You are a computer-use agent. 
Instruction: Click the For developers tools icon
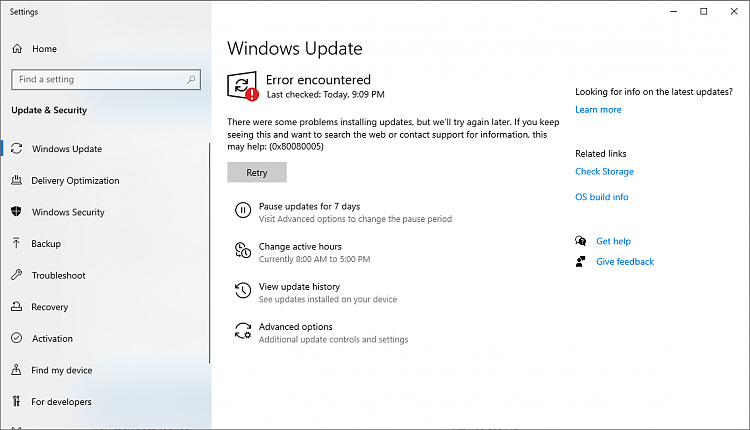(17, 401)
